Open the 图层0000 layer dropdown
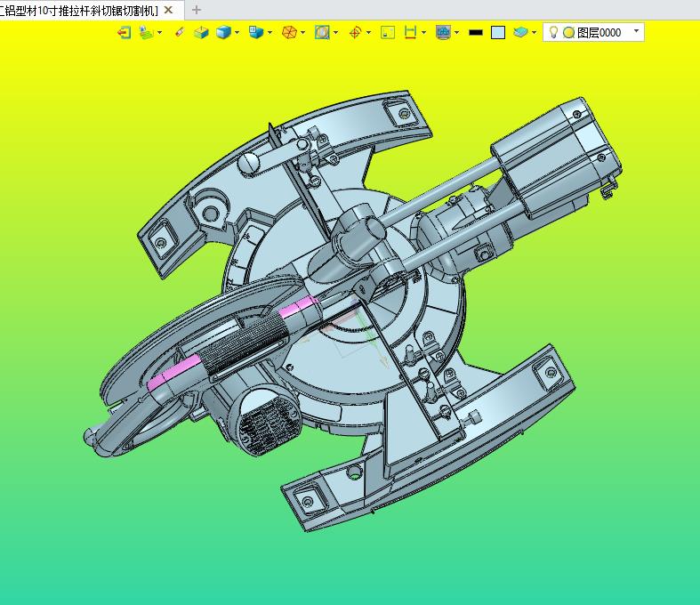 coord(637,31)
